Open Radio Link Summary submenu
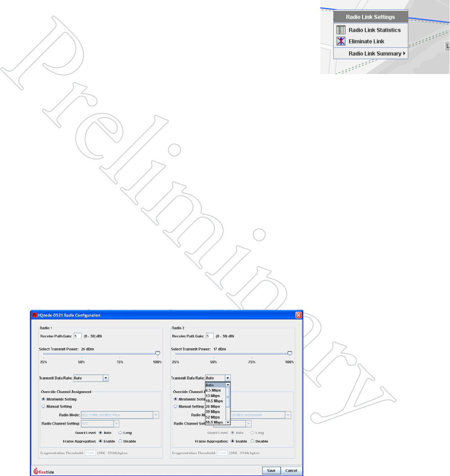The height and width of the screenshot is (476, 450). [371, 53]
